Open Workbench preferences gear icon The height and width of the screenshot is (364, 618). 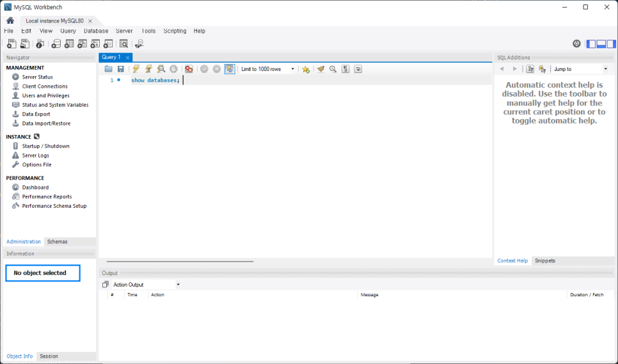tap(576, 44)
